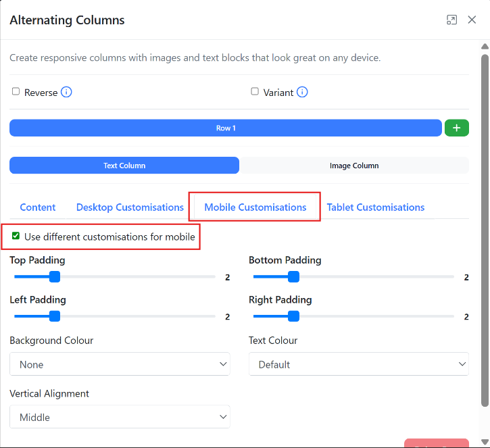This screenshot has width=490, height=448.
Task: Select the Row 1 button
Action: (x=226, y=128)
